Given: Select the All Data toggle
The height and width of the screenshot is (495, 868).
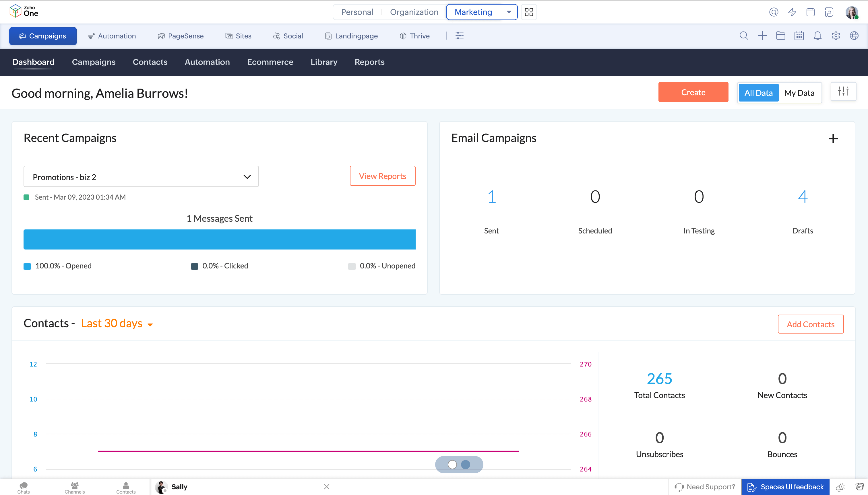Looking at the screenshot, I should tap(758, 93).
